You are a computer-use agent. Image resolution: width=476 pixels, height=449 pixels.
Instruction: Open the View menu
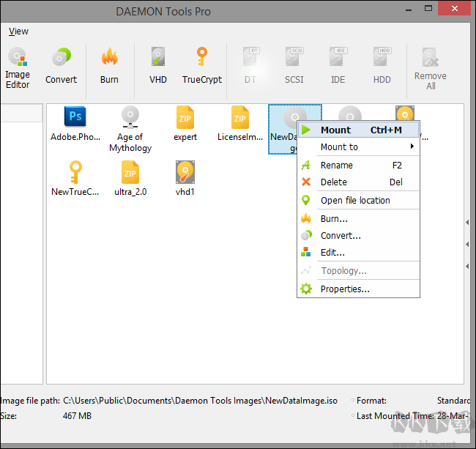coord(18,31)
